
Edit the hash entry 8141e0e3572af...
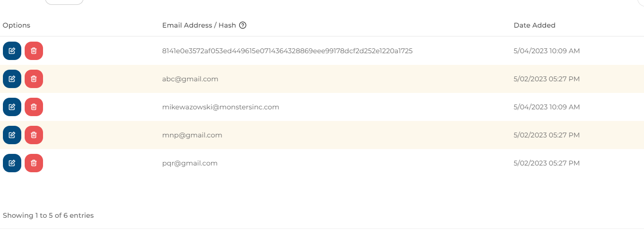12,51
